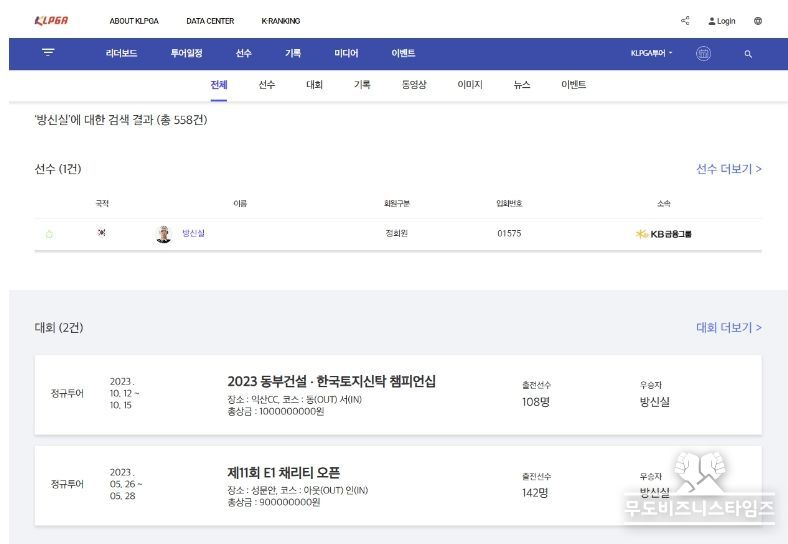Click the 국적 column header

102,203
